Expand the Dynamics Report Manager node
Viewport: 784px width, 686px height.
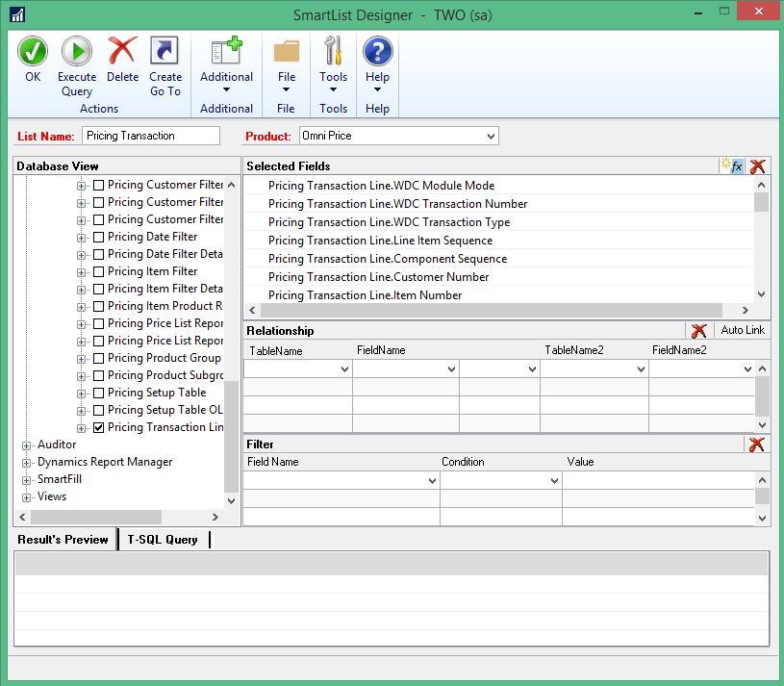[x=27, y=463]
